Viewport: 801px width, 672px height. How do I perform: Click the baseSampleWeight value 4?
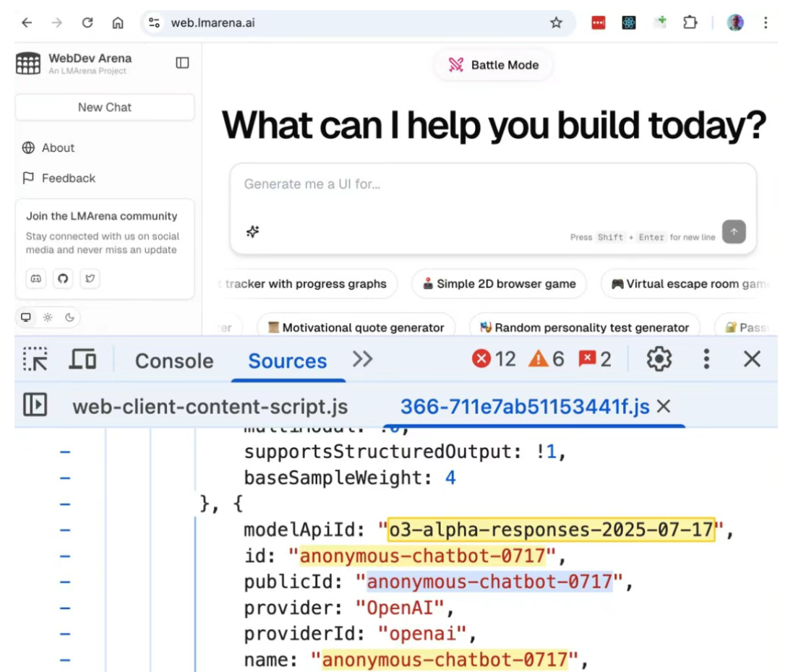(x=450, y=478)
